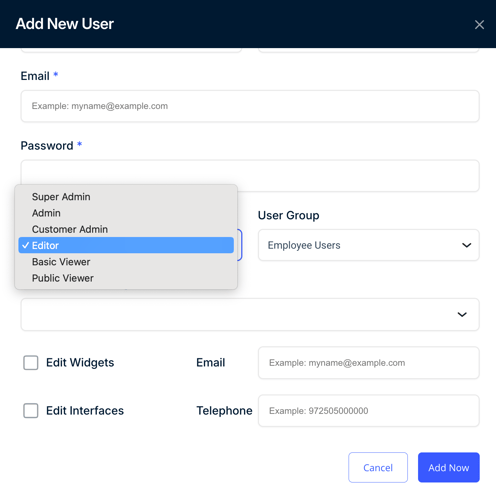
Task: Close the Add New User dialog
Action: [479, 24]
